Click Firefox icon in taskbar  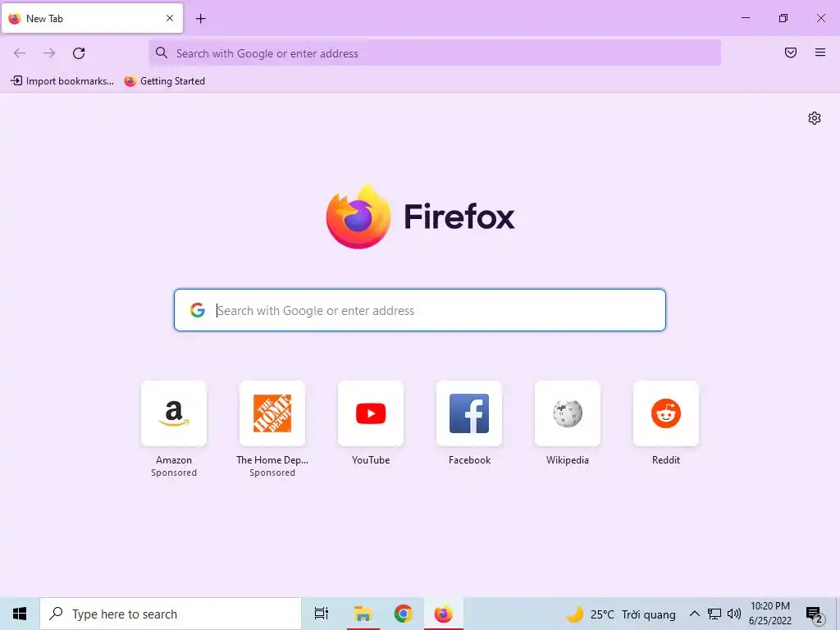click(443, 614)
